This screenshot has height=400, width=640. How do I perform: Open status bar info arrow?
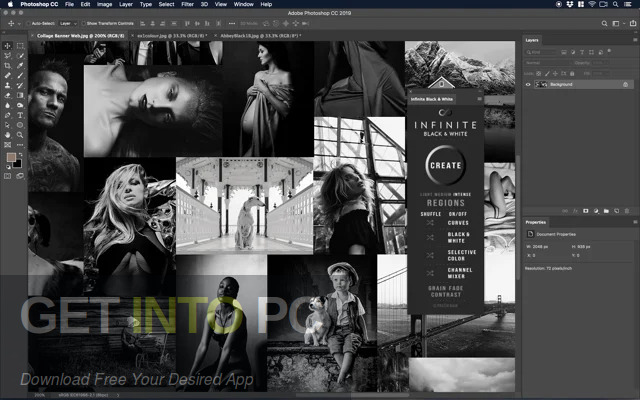pos(118,395)
